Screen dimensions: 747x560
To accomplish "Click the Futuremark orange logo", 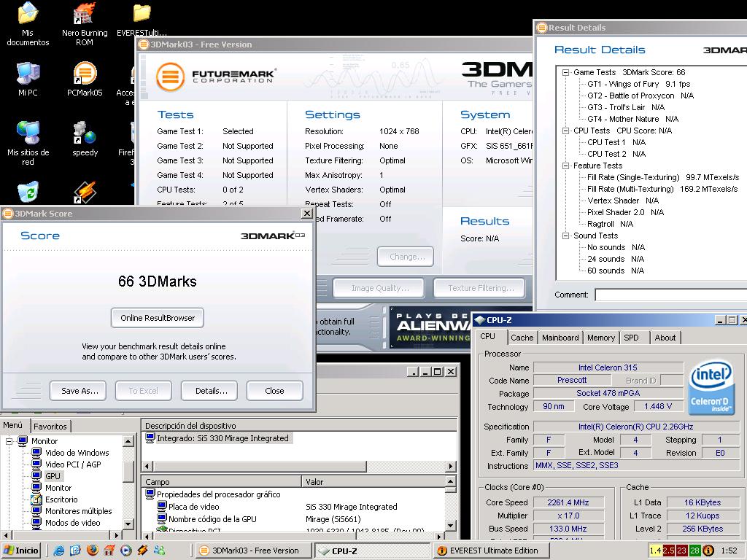I will click(x=170, y=76).
